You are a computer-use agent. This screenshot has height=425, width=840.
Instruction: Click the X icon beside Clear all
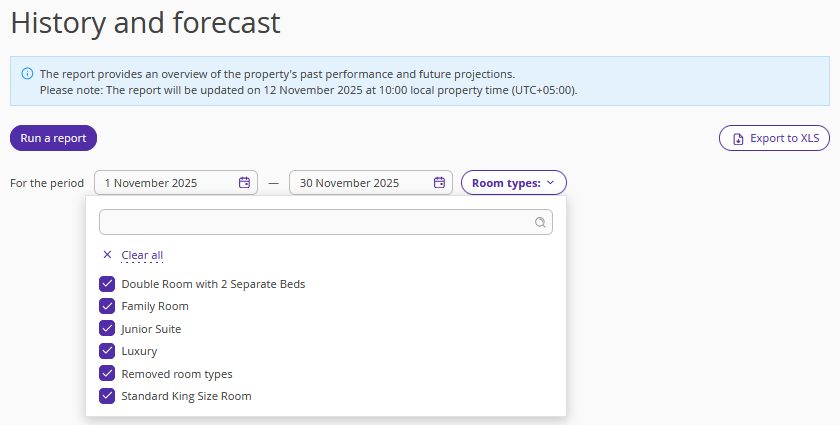point(107,255)
